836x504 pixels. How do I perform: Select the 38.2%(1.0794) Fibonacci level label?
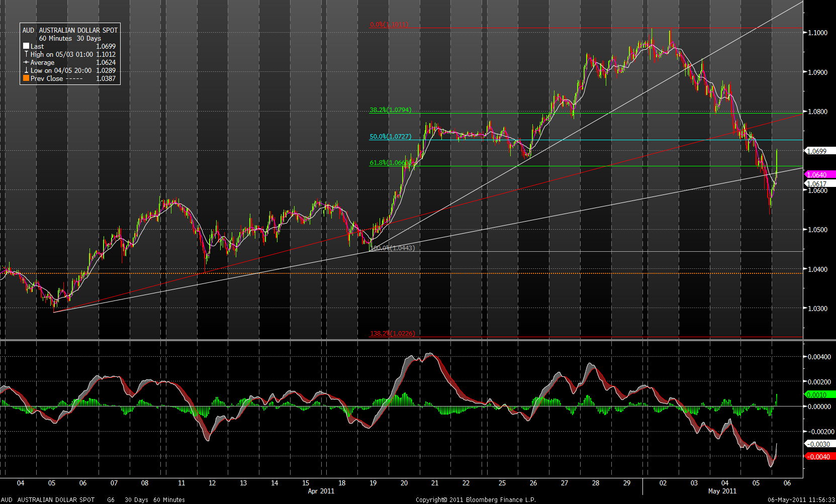pos(390,110)
